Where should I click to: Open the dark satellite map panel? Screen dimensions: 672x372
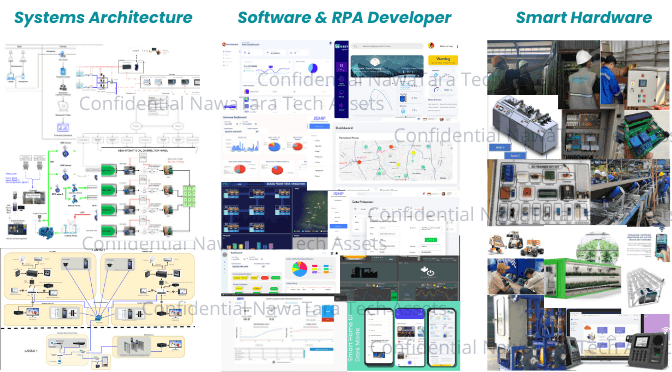(310, 212)
